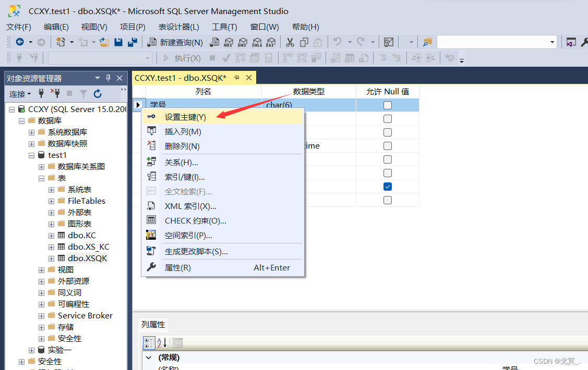Click the find/search icon beside the combo box
588x370 pixels.
point(427,42)
